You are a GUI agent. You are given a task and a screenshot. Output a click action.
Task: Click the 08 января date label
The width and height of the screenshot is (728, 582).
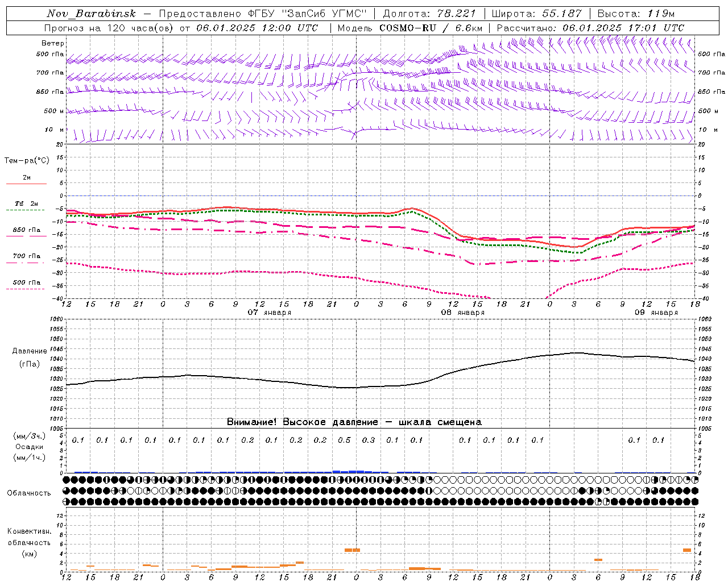coord(463,313)
